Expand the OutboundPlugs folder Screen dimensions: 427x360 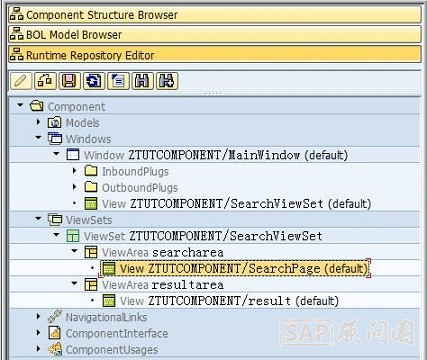click(75, 187)
